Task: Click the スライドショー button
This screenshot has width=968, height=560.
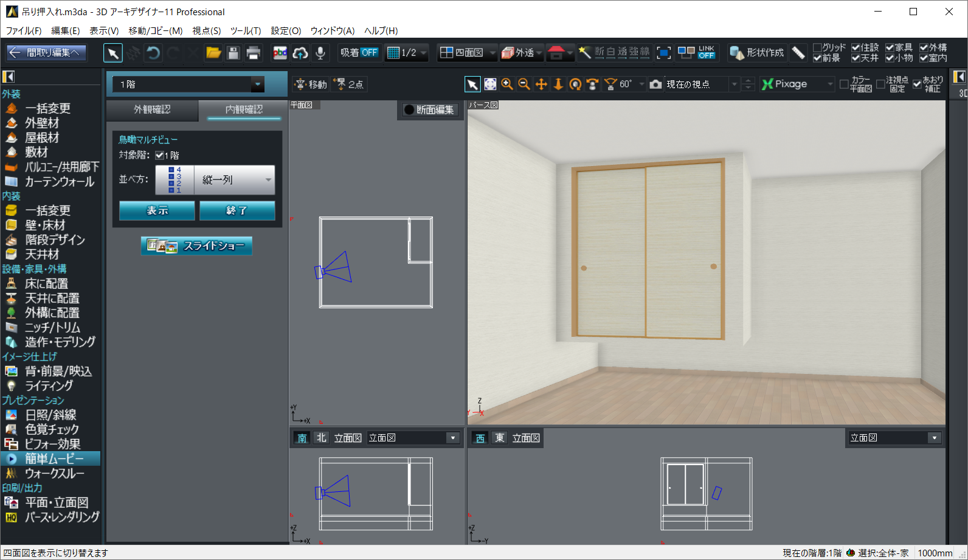Action: (x=196, y=246)
